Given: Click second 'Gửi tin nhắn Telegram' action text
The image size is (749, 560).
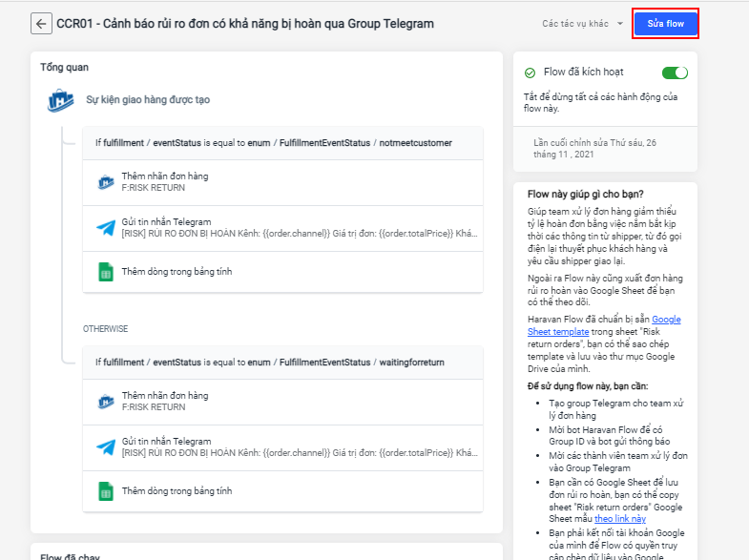Looking at the screenshot, I should 166,442.
